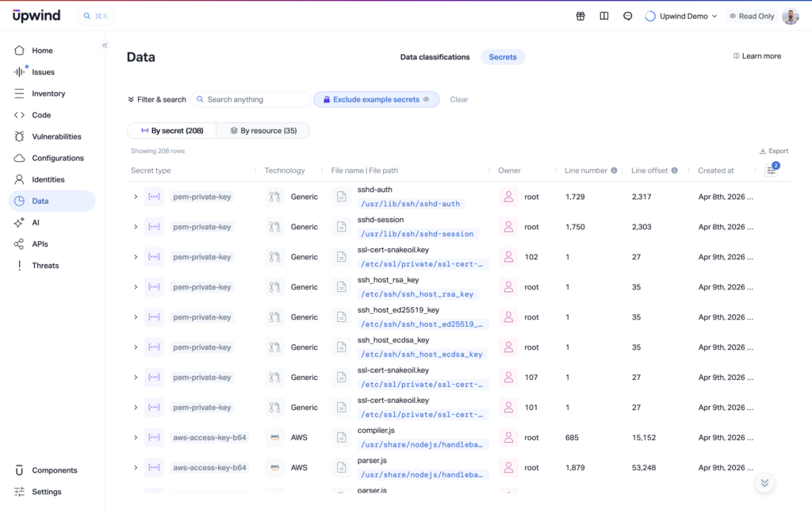Open the Upwind Demo organization dropdown
812x510 pixels.
(x=681, y=16)
